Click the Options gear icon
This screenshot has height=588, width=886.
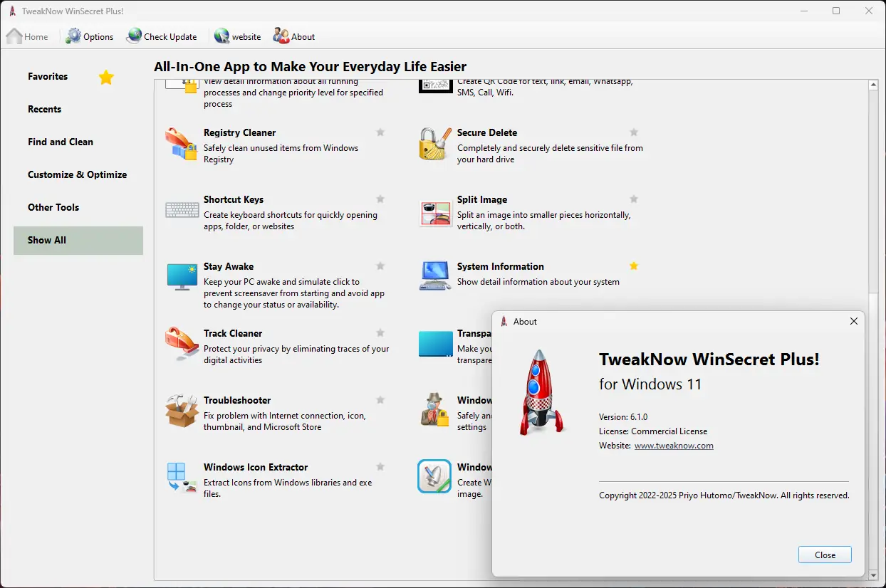[x=73, y=36]
